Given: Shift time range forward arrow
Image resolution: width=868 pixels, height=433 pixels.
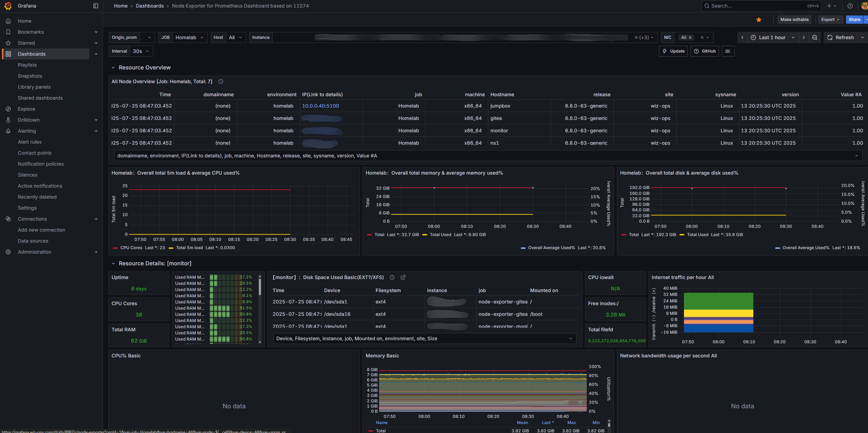Looking at the screenshot, I should click(804, 37).
